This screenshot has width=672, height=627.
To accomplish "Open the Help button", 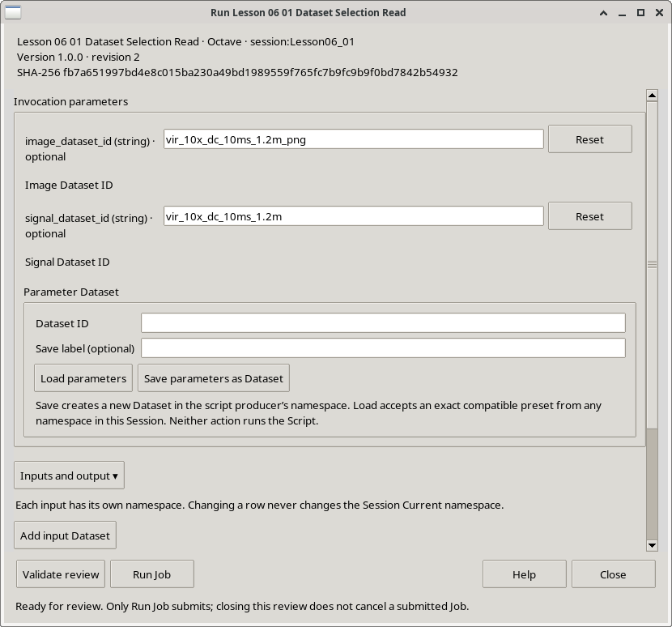I will (x=524, y=574).
